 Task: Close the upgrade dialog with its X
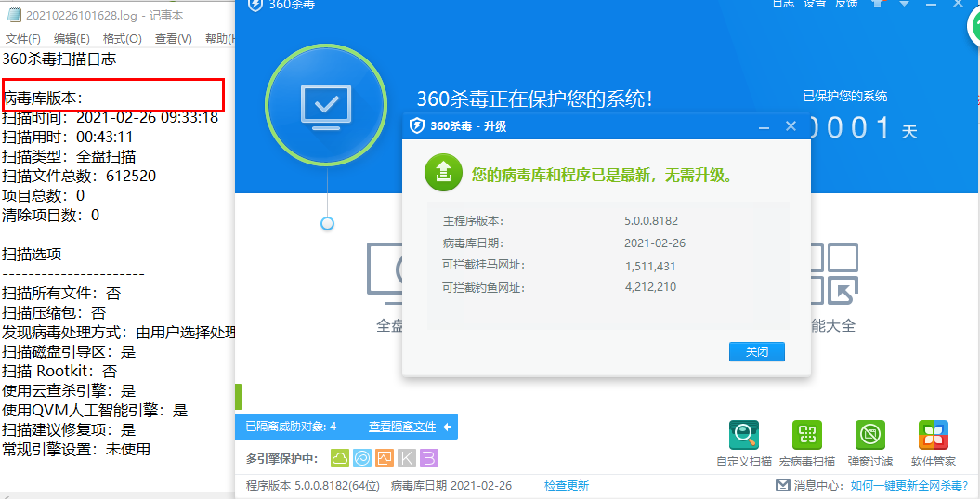click(x=791, y=126)
